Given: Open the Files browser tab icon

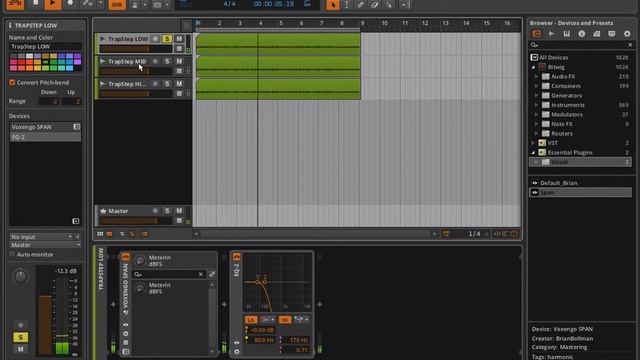Looking at the screenshot, I should click(x=611, y=34).
